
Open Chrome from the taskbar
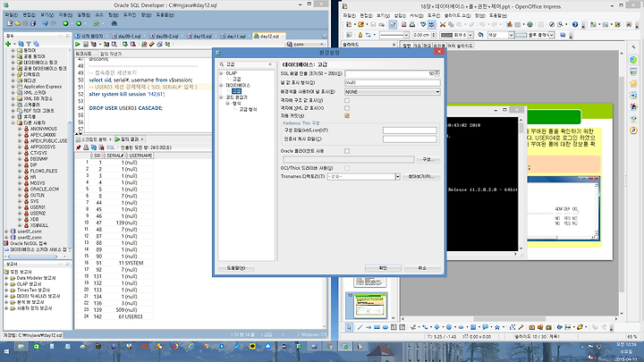(x=330, y=347)
